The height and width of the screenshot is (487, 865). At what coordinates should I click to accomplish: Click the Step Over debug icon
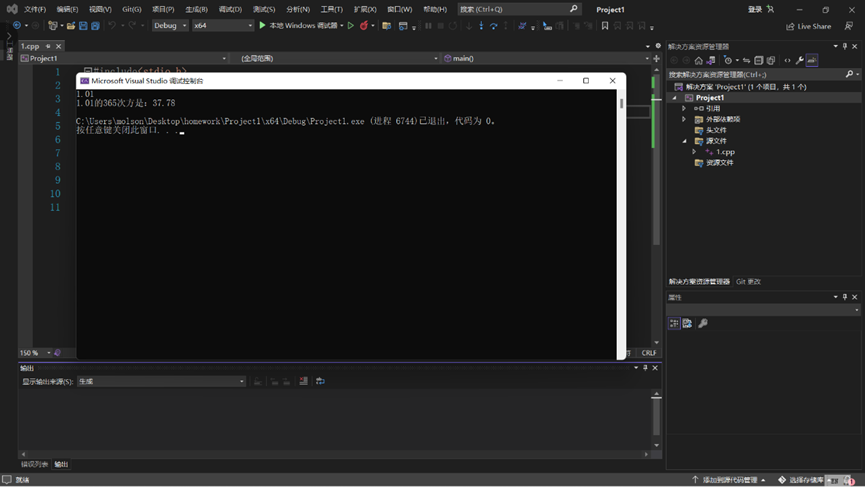click(x=493, y=25)
